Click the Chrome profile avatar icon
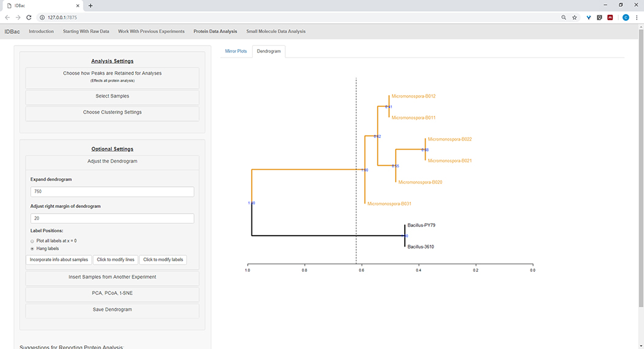 pos(626,18)
